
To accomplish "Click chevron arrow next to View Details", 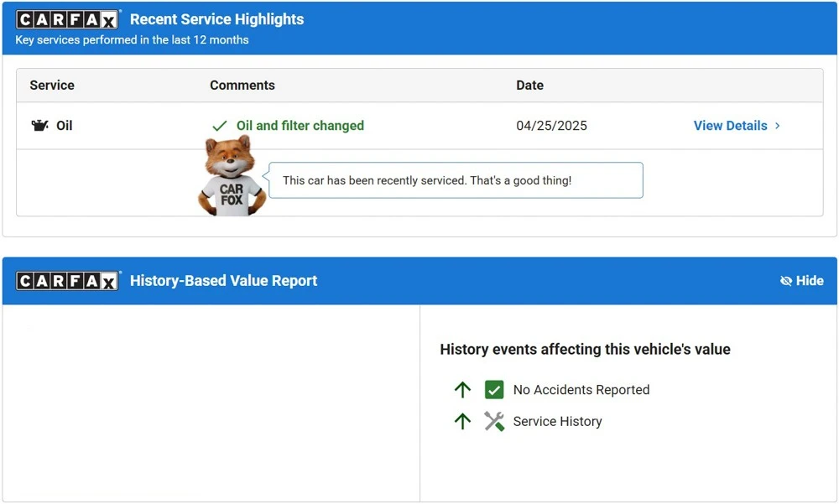I will coord(777,126).
